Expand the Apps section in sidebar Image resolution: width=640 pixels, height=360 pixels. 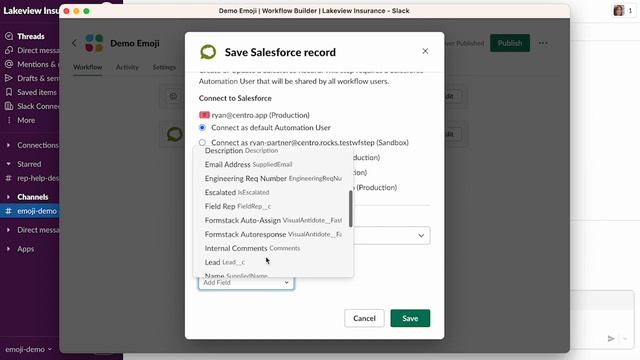pos(8,249)
